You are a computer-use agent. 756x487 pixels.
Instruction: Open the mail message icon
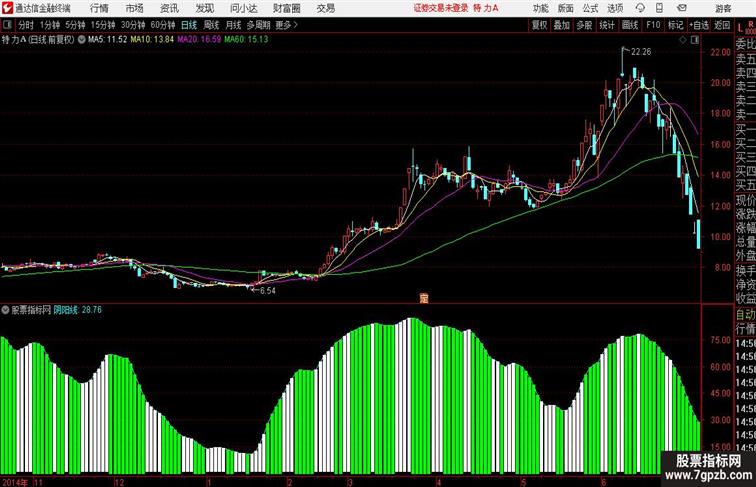(x=682, y=8)
